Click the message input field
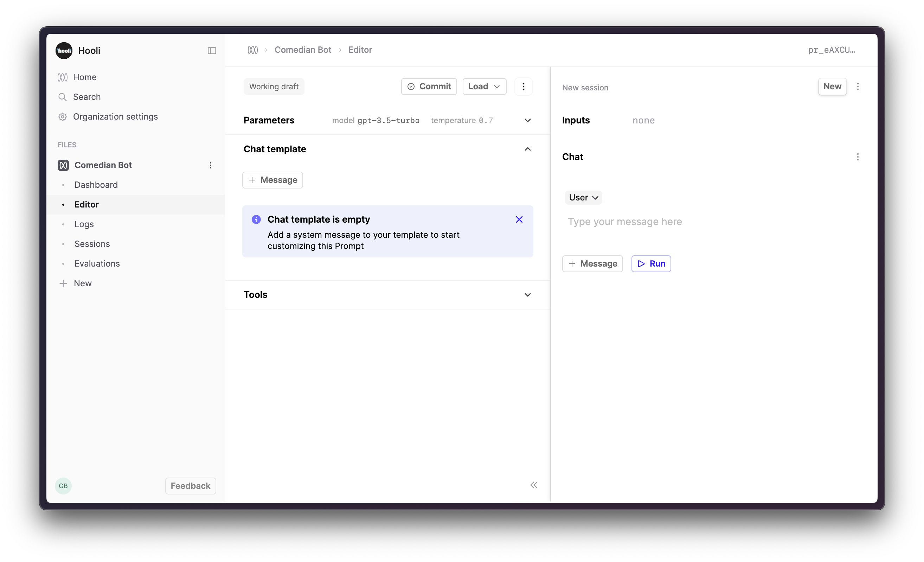 click(x=625, y=221)
